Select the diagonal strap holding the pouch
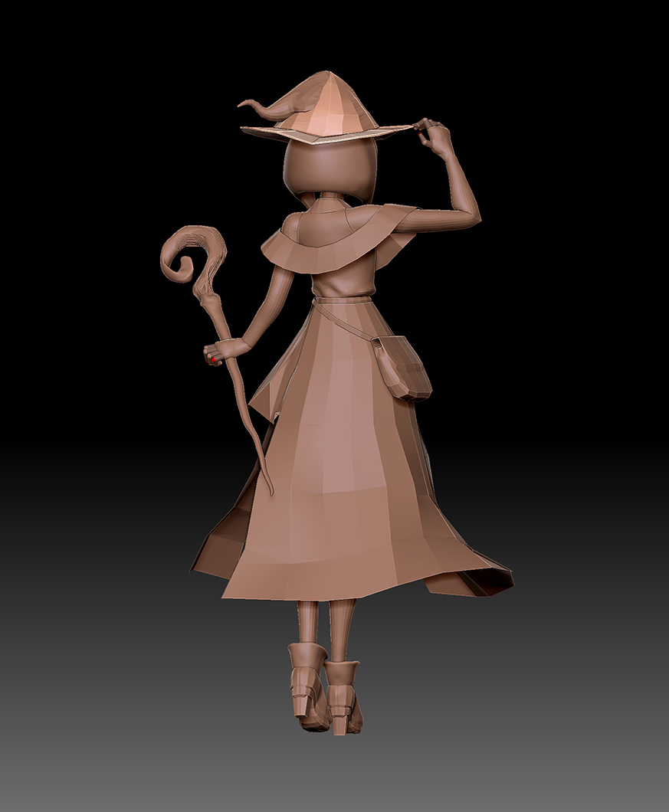Viewport: 669px width, 812px height. [349, 323]
